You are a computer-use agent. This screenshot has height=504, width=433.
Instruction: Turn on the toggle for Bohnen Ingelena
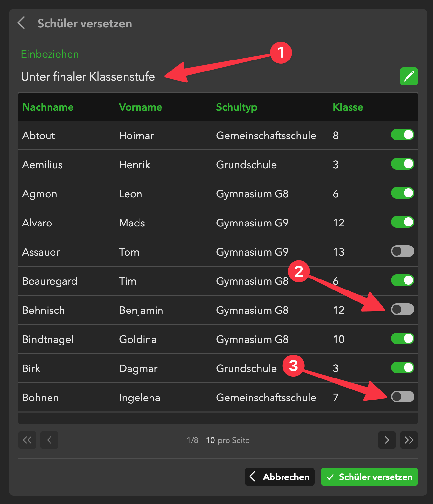402,397
